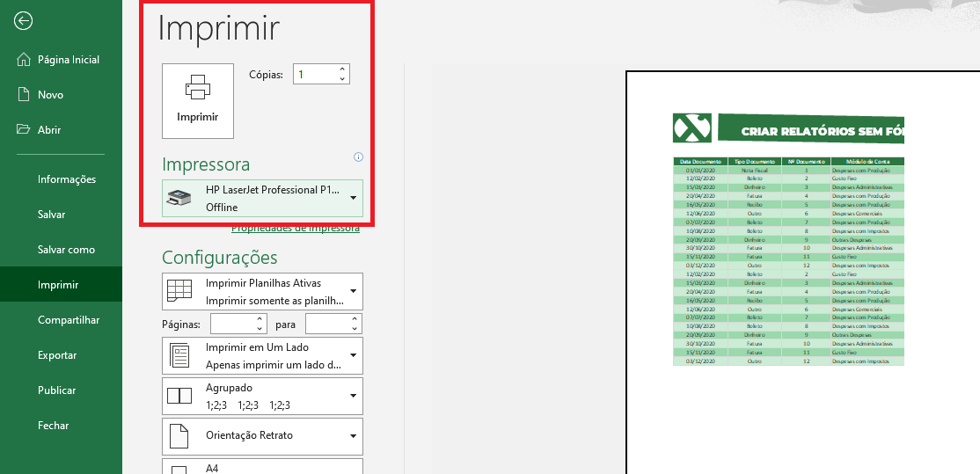
Task: Decrease the Cópias count with down arrow
Action: tap(342, 79)
